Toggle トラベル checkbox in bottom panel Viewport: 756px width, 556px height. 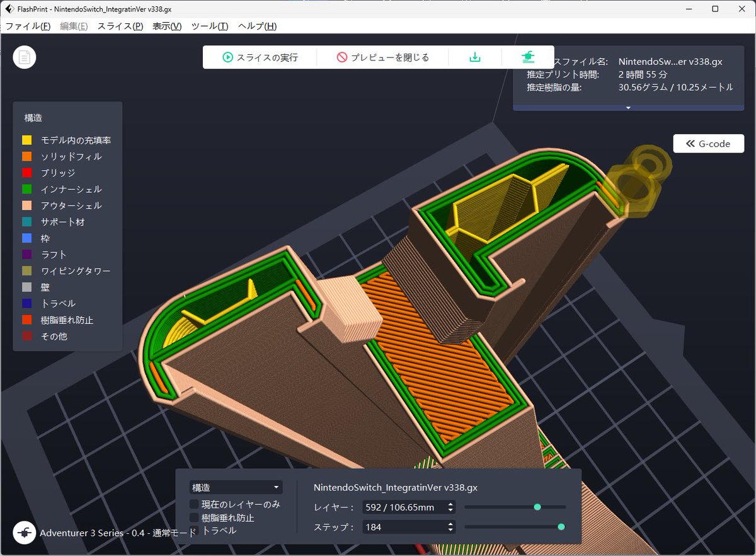(195, 531)
